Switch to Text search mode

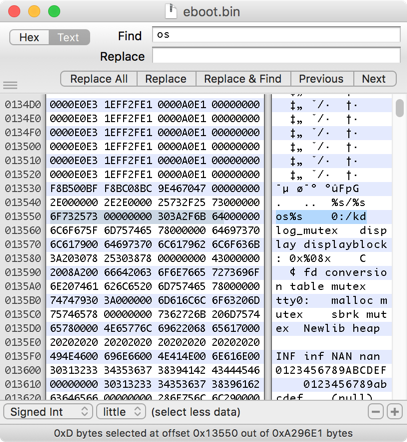click(x=69, y=37)
